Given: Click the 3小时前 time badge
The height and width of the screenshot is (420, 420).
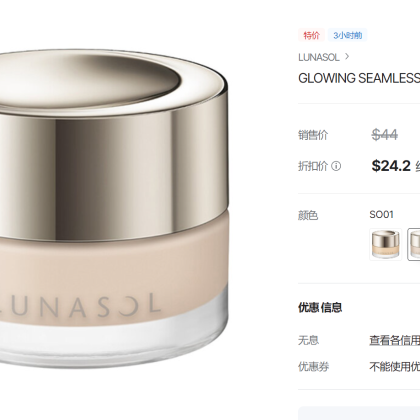Looking at the screenshot, I should point(348,35).
